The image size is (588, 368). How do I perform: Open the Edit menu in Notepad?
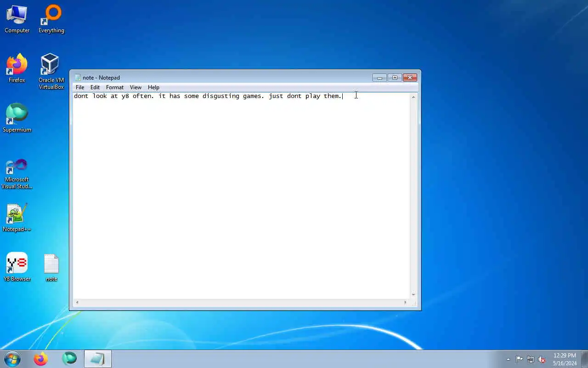click(x=95, y=87)
